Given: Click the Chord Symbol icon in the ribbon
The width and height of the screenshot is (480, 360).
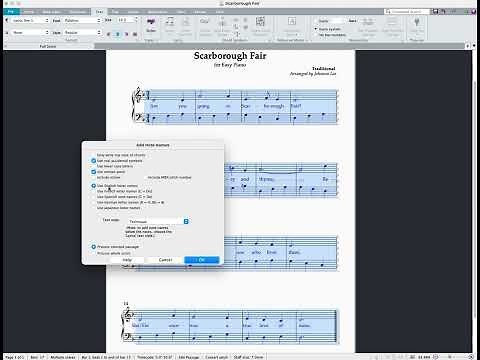Looking at the screenshot, I should 204,21.
